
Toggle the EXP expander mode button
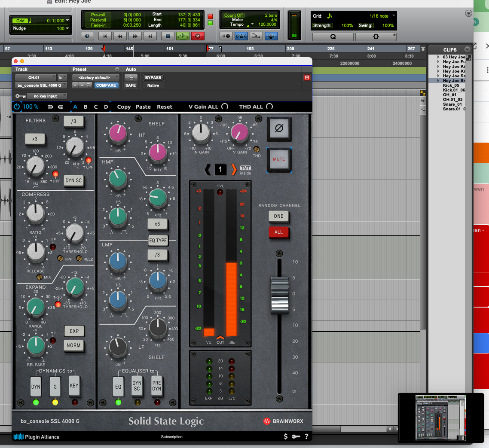coord(74,331)
